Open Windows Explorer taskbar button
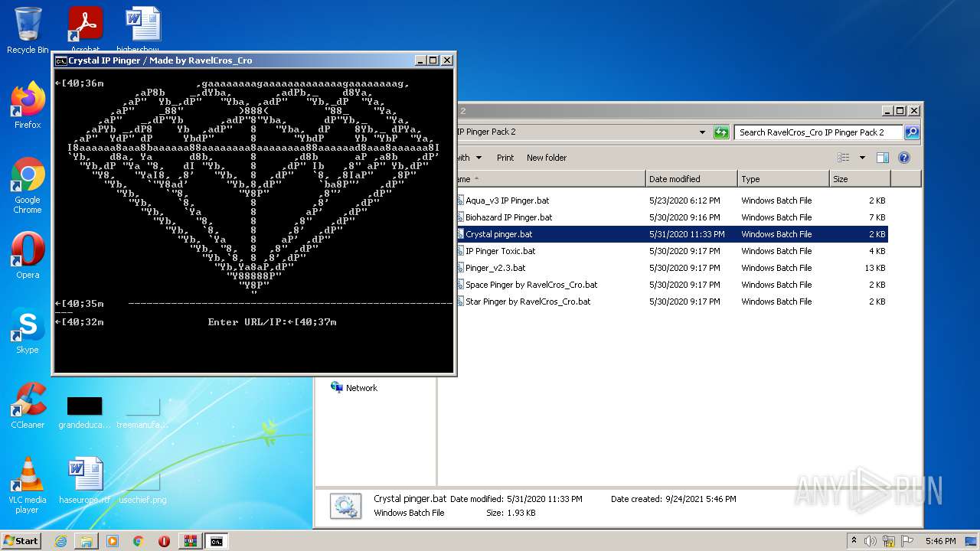Viewport: 980px width, 551px height. point(87,541)
